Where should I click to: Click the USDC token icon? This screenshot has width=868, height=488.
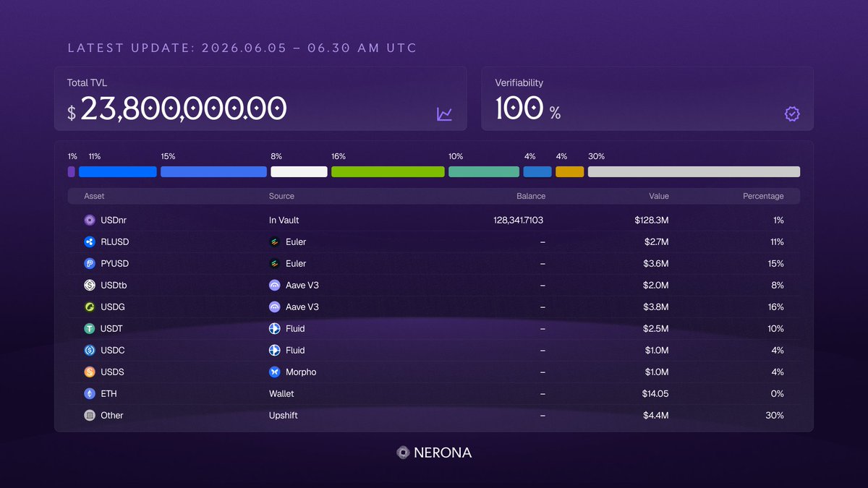click(x=90, y=350)
